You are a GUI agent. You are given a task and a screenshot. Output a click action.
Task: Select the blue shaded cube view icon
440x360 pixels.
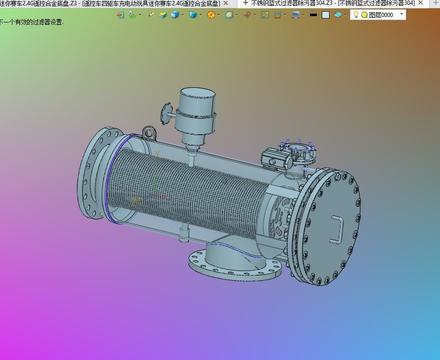click(175, 15)
